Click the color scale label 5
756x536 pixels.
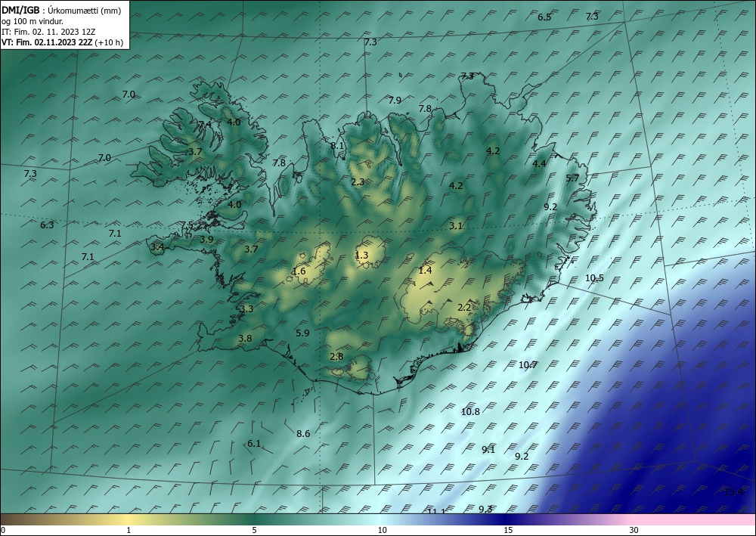click(x=254, y=530)
